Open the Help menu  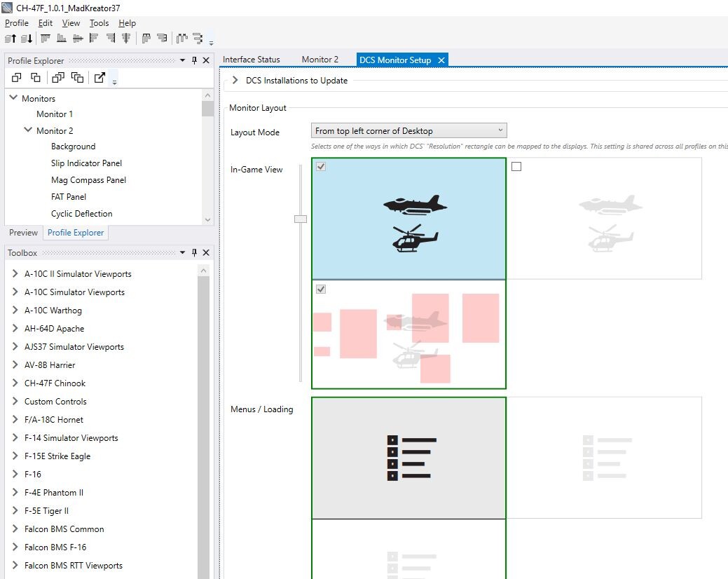pos(127,22)
